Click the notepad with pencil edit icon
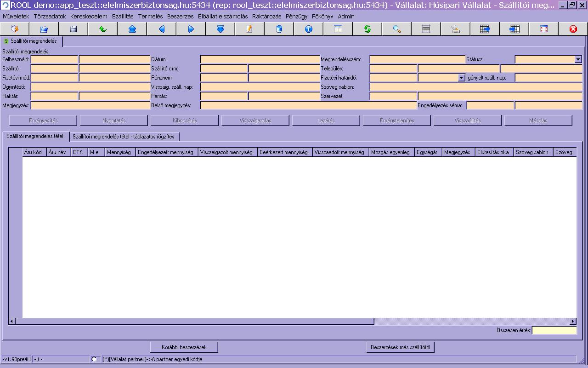The image size is (588, 368). click(x=249, y=29)
